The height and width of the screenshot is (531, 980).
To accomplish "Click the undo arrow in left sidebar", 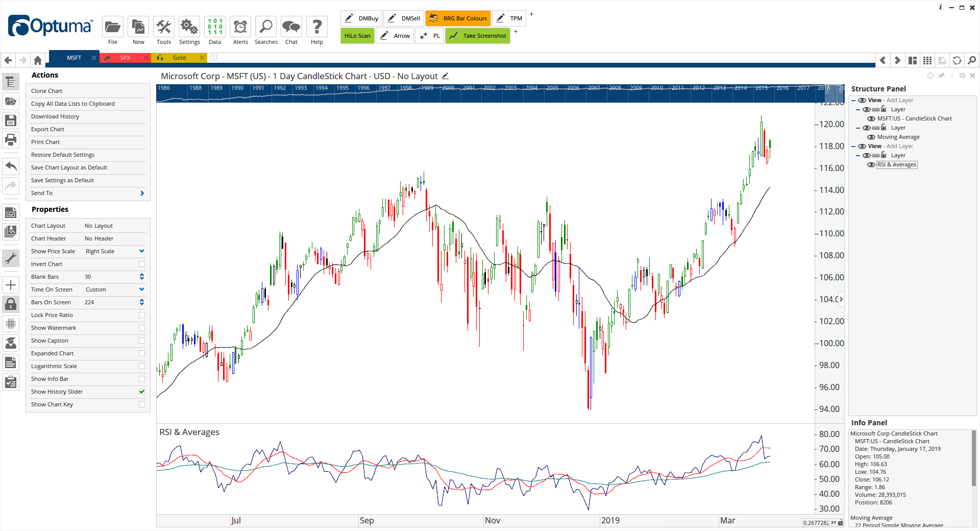I will [x=11, y=166].
